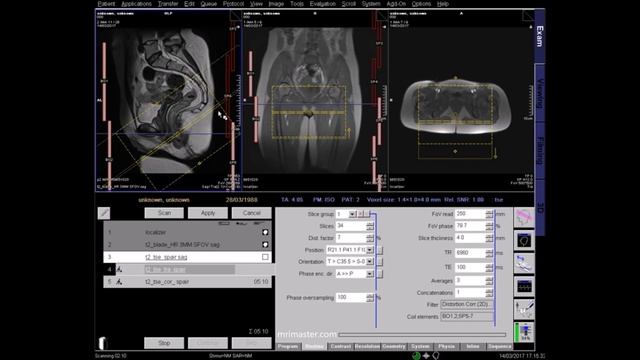Open the System parameter tab
The width and height of the screenshot is (640, 360).
coord(420,347)
